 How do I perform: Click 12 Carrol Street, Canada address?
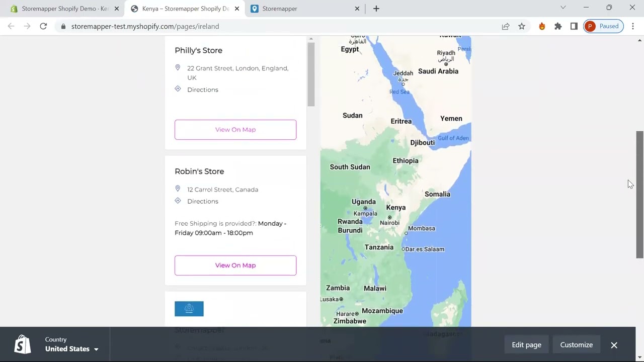(222, 190)
